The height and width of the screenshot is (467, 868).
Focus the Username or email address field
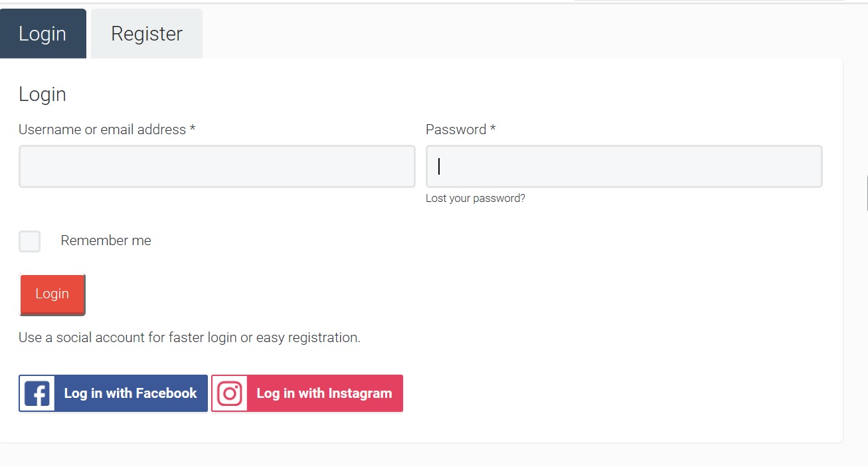click(217, 167)
